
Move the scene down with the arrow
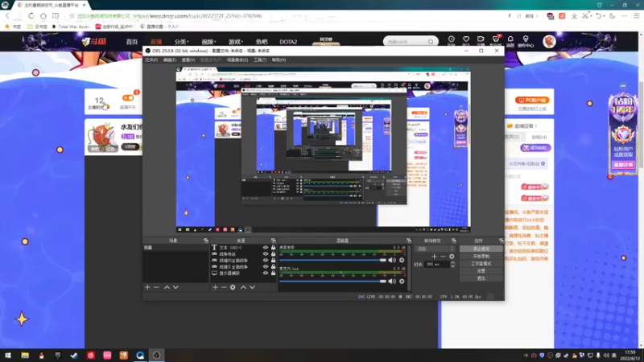tap(175, 287)
